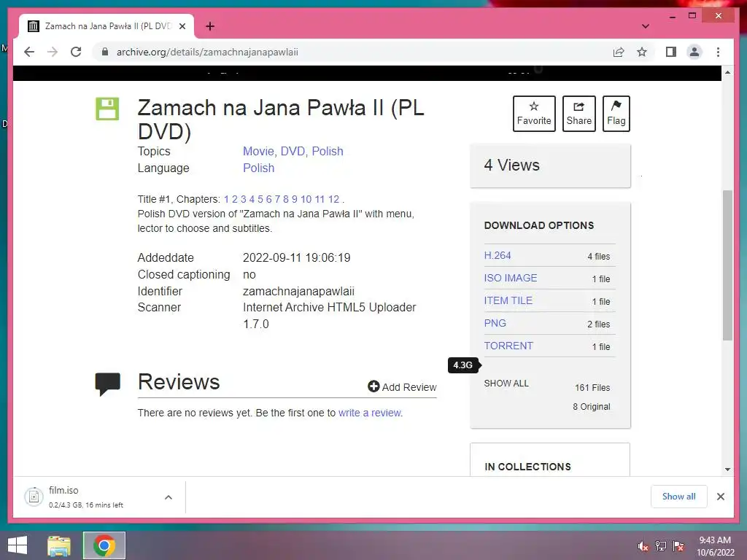The height and width of the screenshot is (560, 747).
Task: Jump to chapter 5 link
Action: [260, 199]
